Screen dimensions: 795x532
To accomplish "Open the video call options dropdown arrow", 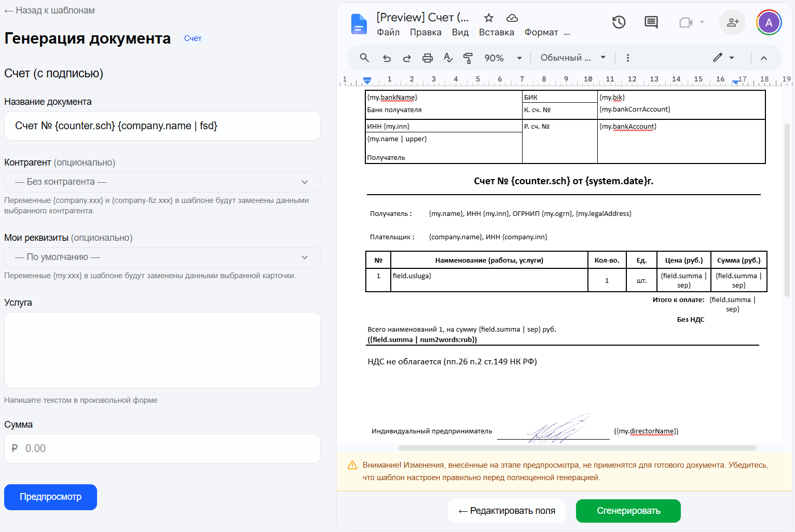I will [702, 22].
